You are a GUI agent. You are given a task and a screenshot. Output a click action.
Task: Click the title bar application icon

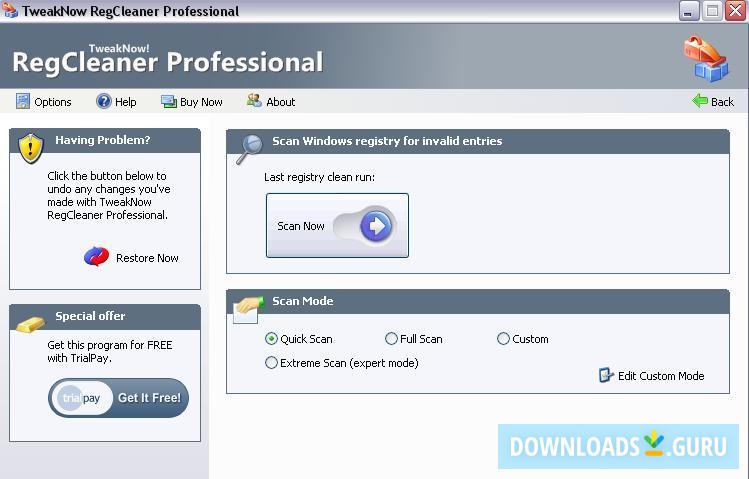tap(10, 11)
